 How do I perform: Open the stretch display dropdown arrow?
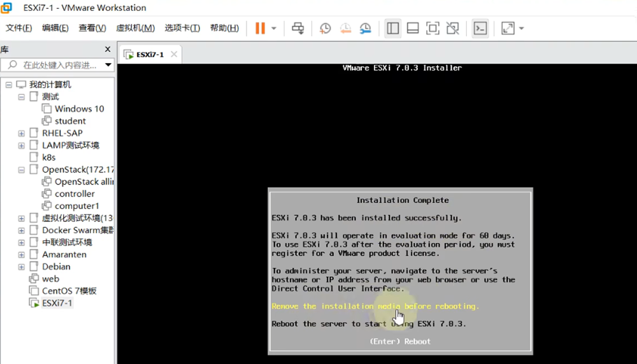pyautogui.click(x=522, y=29)
